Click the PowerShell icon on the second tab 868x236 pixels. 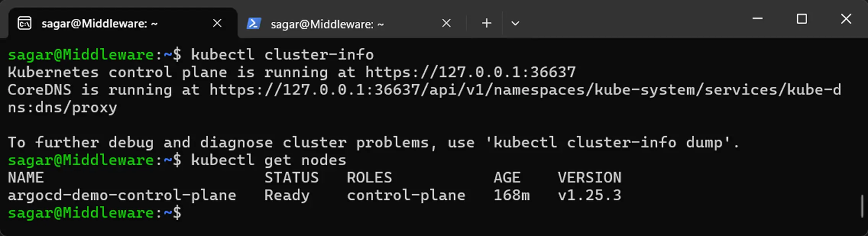(254, 23)
